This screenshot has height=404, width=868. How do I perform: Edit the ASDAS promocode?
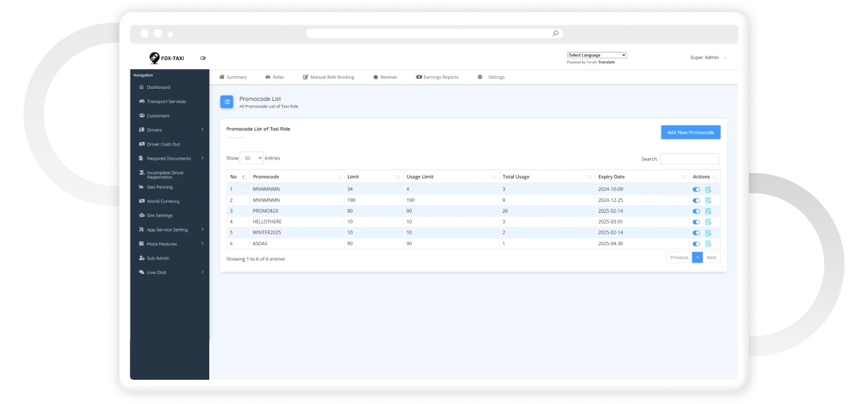pos(708,244)
